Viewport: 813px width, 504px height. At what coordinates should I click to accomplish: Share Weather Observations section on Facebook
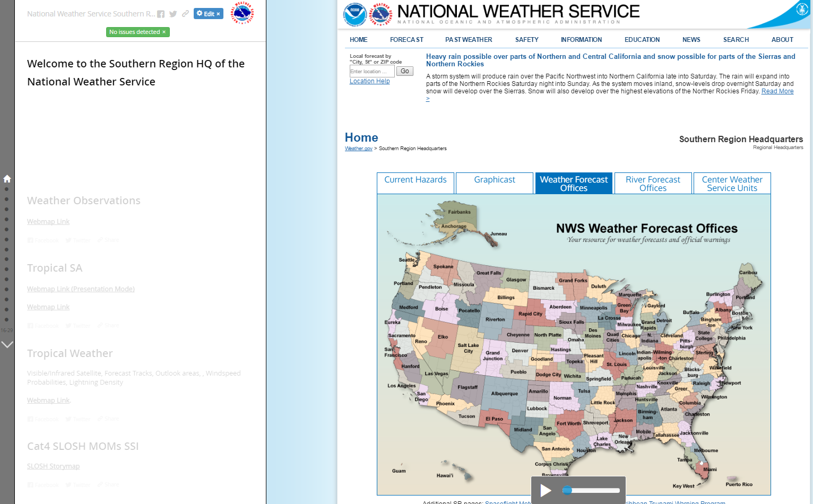[43, 240]
